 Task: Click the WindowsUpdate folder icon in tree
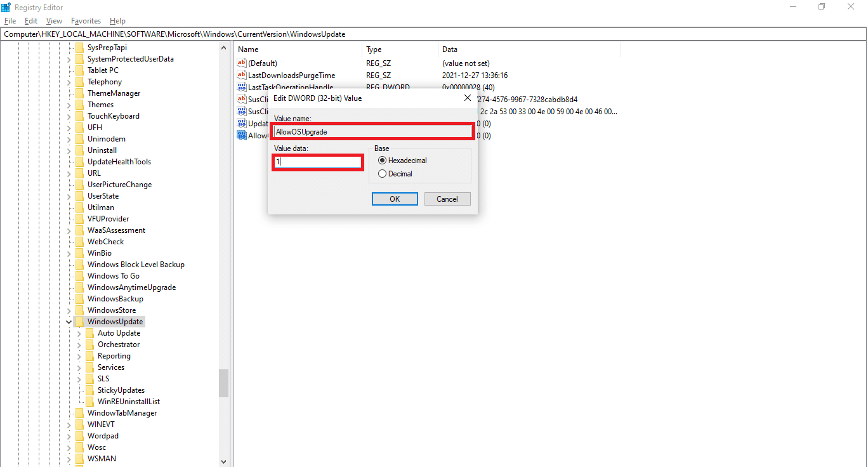tap(79, 322)
